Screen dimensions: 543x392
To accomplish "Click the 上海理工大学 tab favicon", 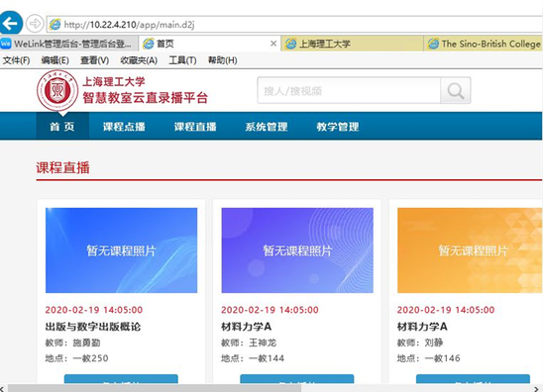I will pyautogui.click(x=290, y=44).
